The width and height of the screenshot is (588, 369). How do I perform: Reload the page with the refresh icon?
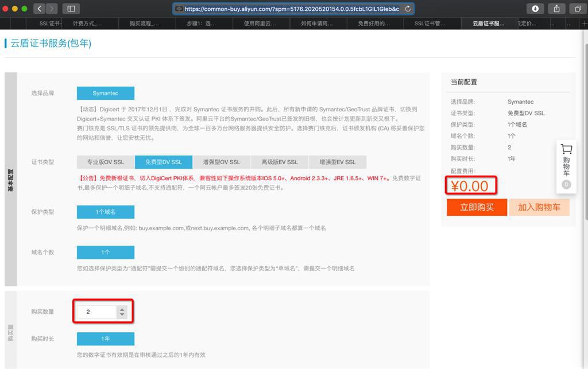[408, 9]
